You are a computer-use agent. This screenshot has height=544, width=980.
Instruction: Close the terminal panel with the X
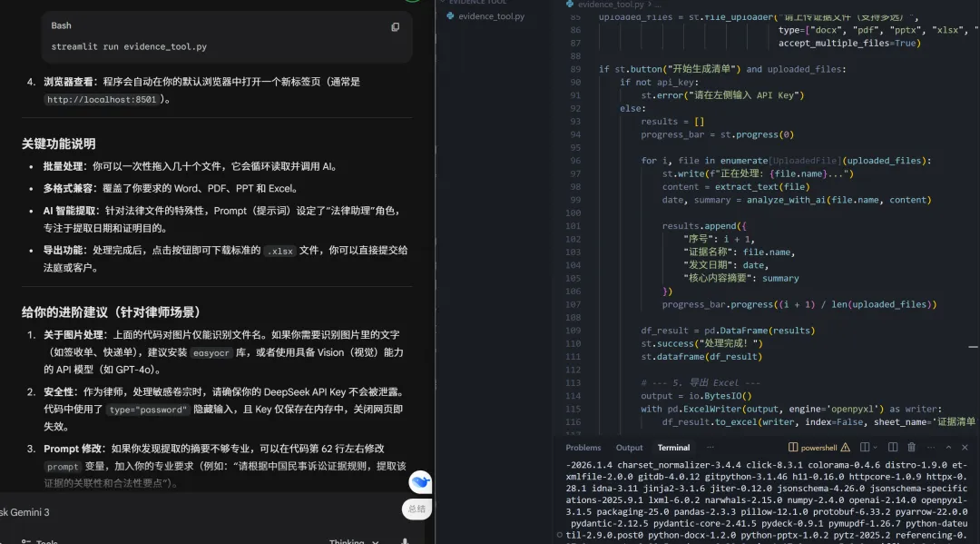965,448
